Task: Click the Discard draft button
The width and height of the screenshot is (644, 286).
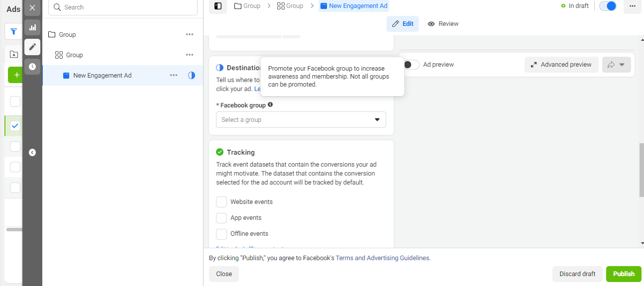Action: pyautogui.click(x=577, y=274)
